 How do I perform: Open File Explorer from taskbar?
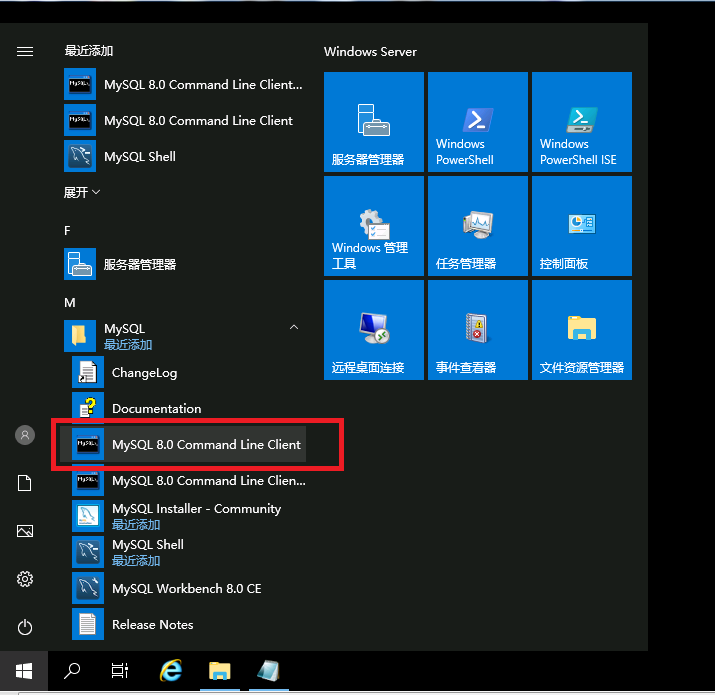(220, 671)
